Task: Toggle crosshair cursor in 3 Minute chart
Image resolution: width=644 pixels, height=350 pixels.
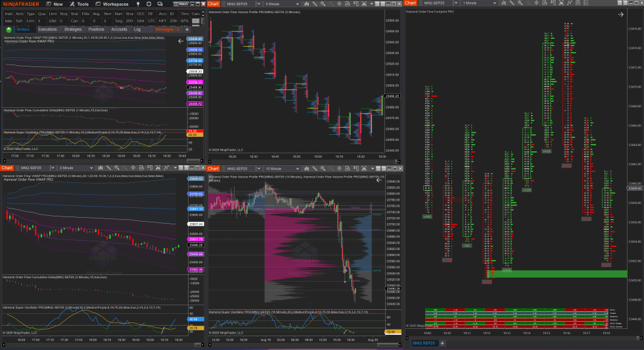Action: coord(133,168)
